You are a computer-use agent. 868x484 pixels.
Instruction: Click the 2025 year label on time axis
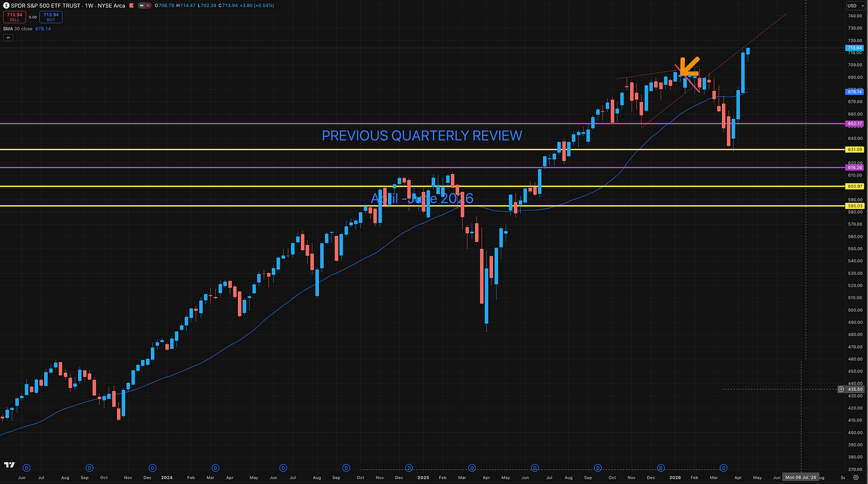[423, 477]
